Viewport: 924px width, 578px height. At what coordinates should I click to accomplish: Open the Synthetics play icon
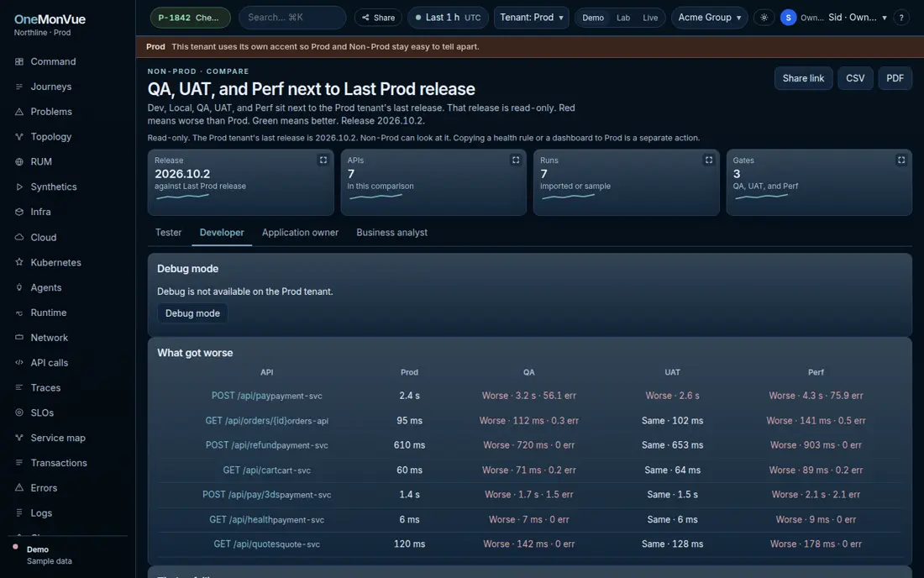point(18,187)
